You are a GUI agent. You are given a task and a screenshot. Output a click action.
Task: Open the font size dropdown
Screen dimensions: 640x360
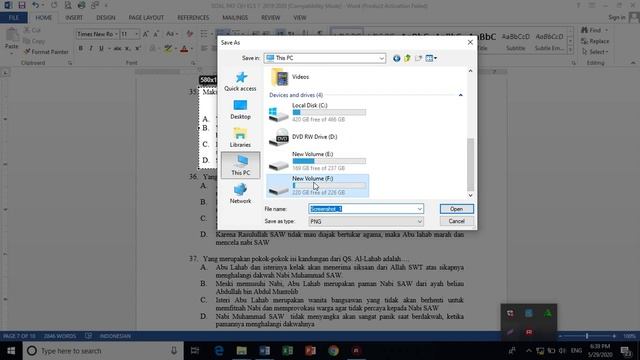(x=136, y=34)
